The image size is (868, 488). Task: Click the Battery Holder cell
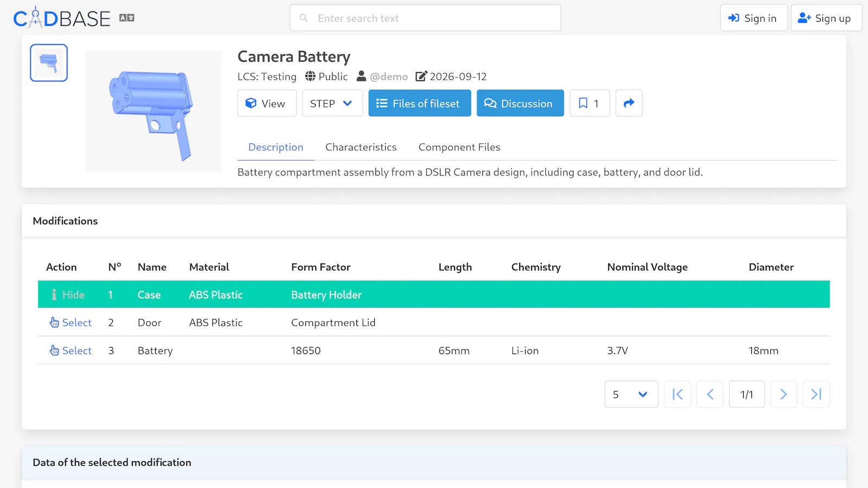(x=326, y=294)
